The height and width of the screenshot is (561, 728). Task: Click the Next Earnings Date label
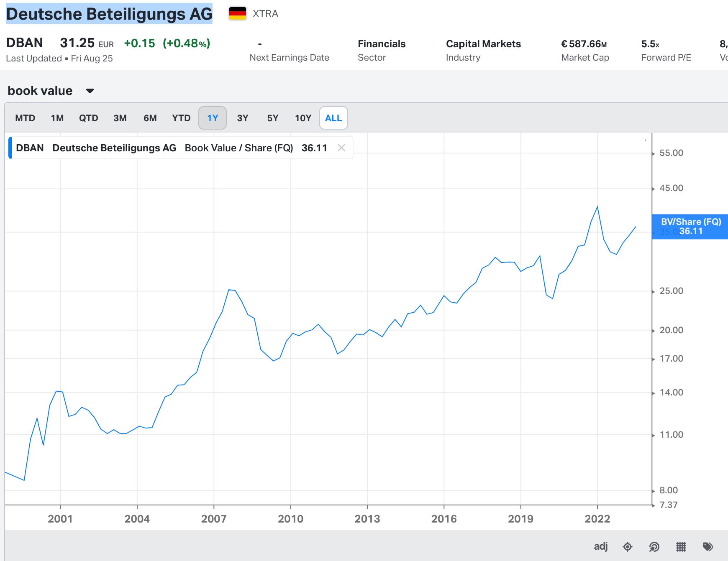289,58
